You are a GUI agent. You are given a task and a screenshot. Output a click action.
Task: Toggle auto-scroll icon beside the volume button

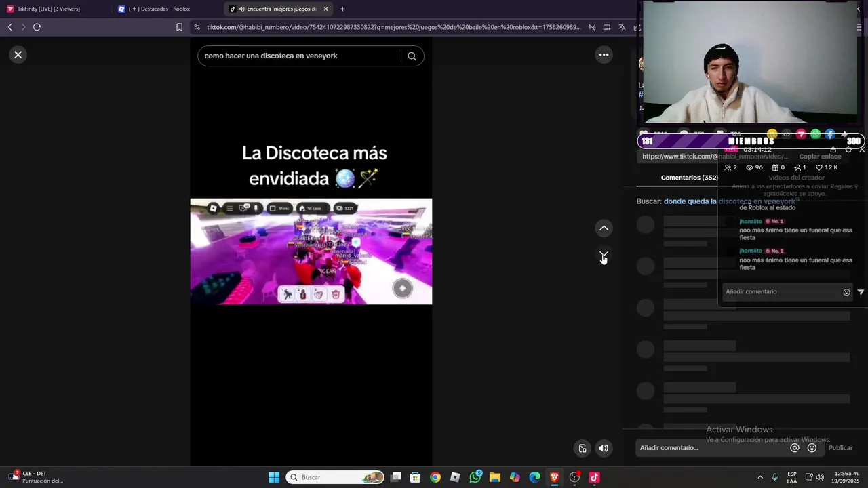click(583, 448)
